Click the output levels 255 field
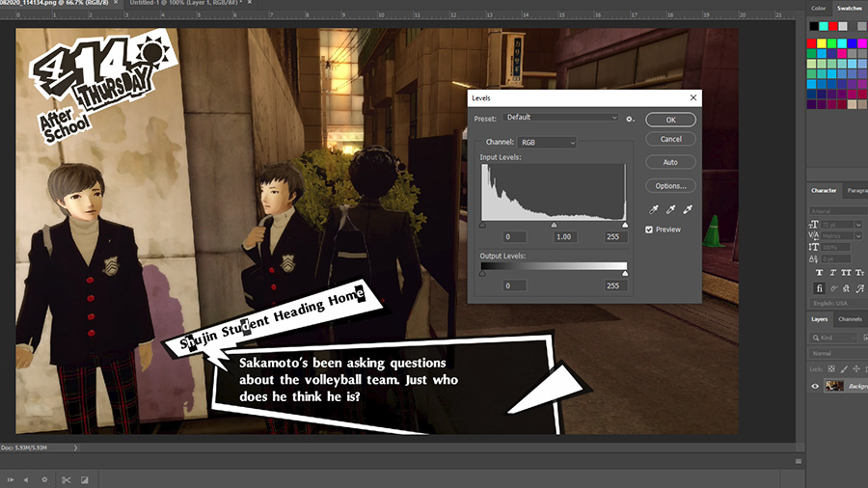This screenshot has height=488, width=868. click(615, 286)
